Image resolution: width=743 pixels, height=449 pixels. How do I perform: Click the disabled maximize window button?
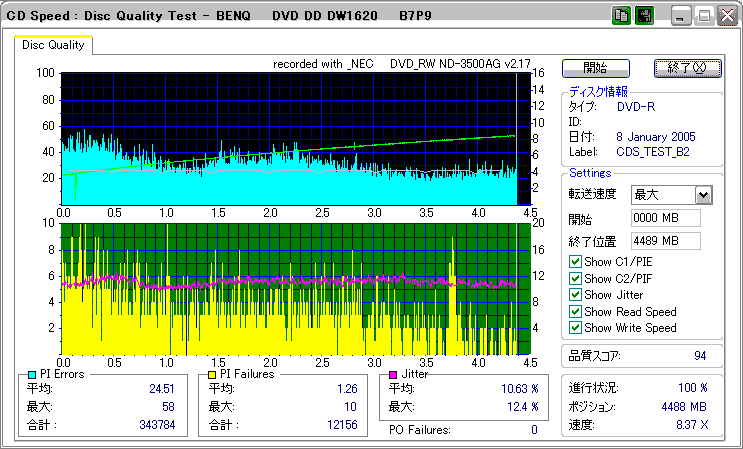coord(703,16)
